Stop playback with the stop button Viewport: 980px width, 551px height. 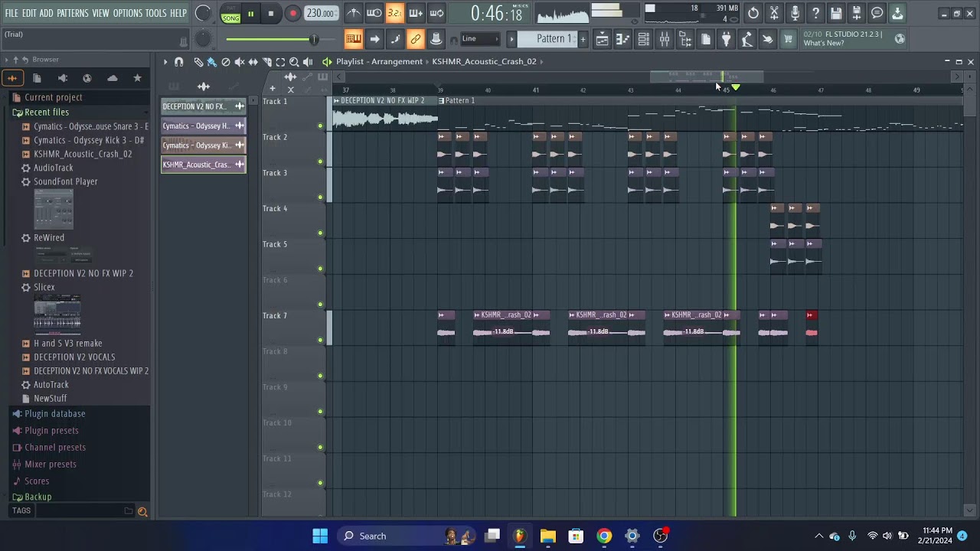[271, 14]
